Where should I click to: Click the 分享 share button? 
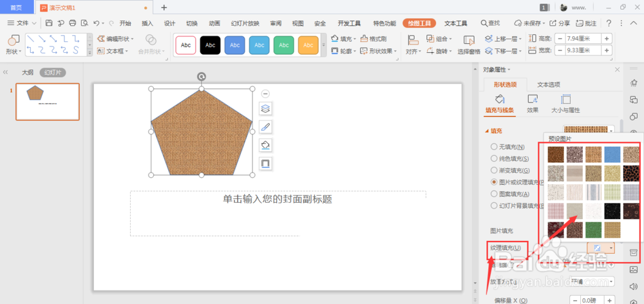click(x=560, y=23)
